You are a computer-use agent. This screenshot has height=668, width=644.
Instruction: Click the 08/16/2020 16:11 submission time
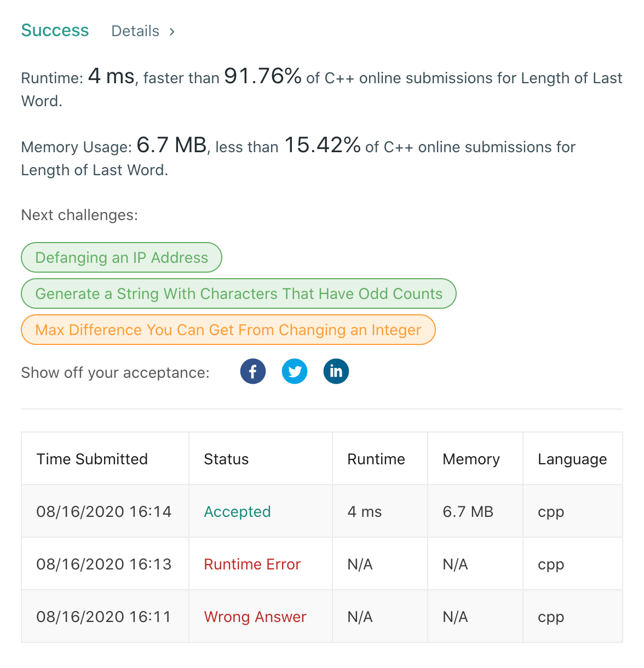point(104,617)
